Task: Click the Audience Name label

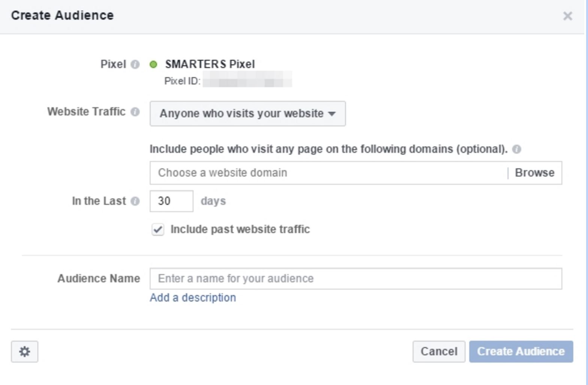Action: (98, 279)
